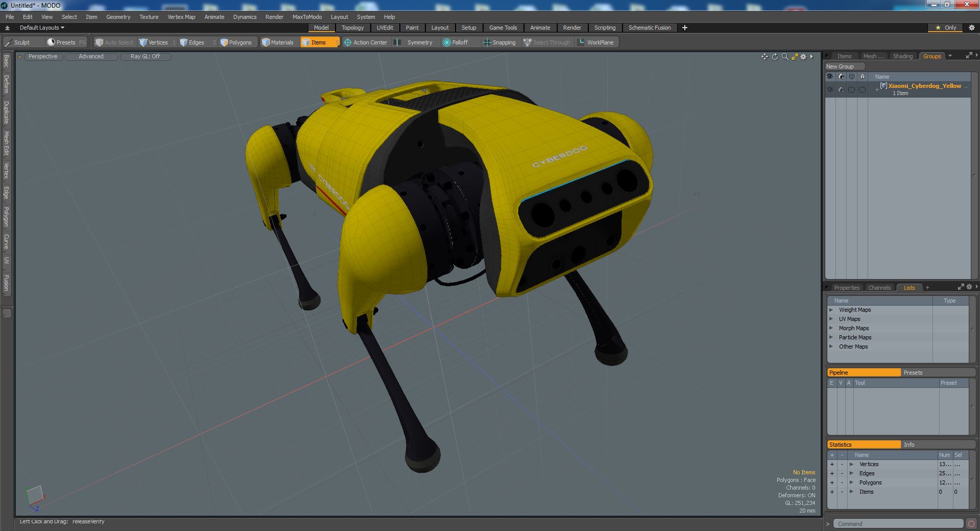Open the Geometry menu
Viewport: 980px width, 531px height.
click(118, 17)
